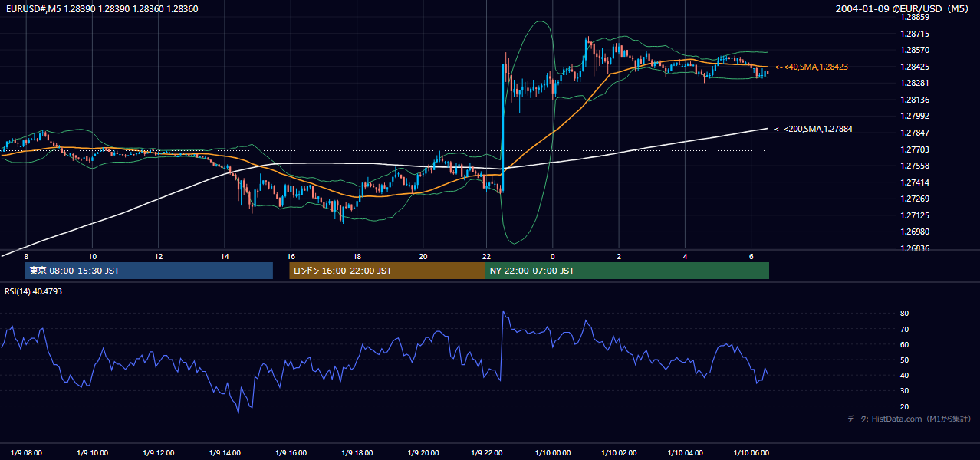This screenshot has width=980, height=460.
Task: Click the RSI 50 level label
Action: pyautogui.click(x=905, y=360)
